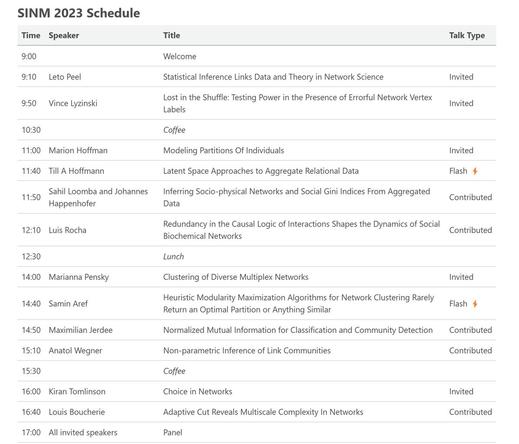Viewport: 519px width, 444px height.
Task: Click the Speaker column header
Action: click(x=64, y=35)
